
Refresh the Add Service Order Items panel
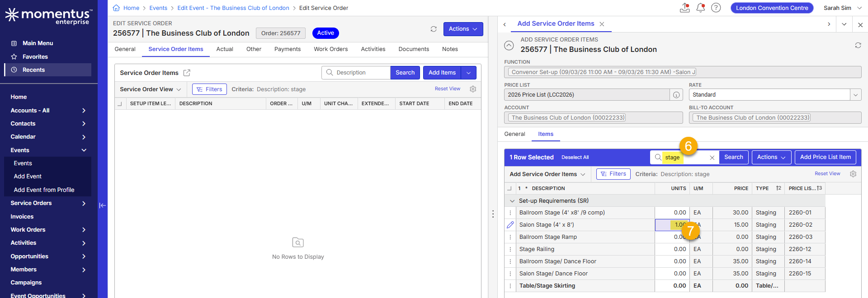click(x=858, y=45)
